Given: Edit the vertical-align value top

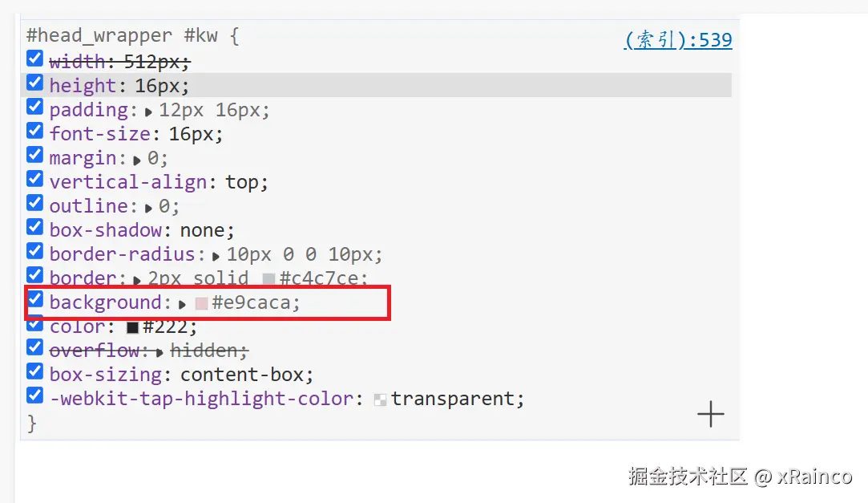Looking at the screenshot, I should (241, 182).
